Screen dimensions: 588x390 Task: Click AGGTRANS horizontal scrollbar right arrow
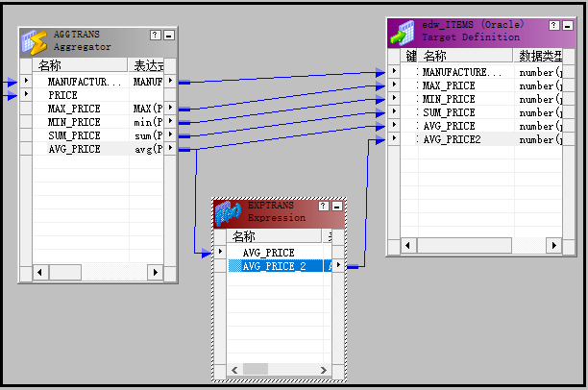pos(156,273)
